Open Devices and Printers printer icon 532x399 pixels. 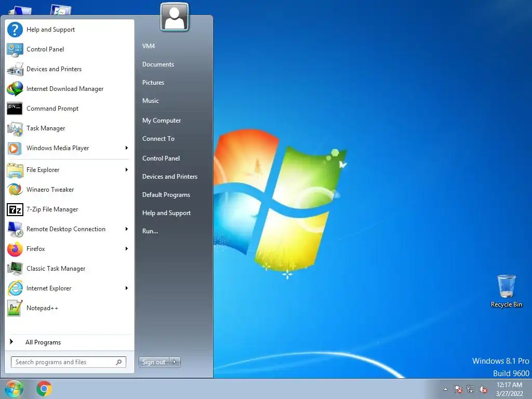pos(15,69)
